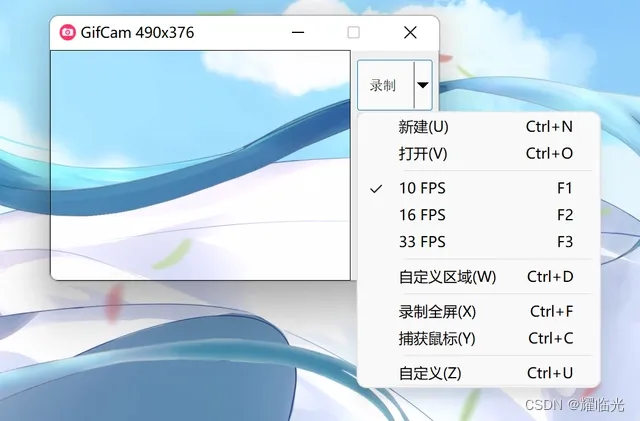This screenshot has width=640, height=421.
Task: Select the 16 FPS option
Action: tap(478, 215)
